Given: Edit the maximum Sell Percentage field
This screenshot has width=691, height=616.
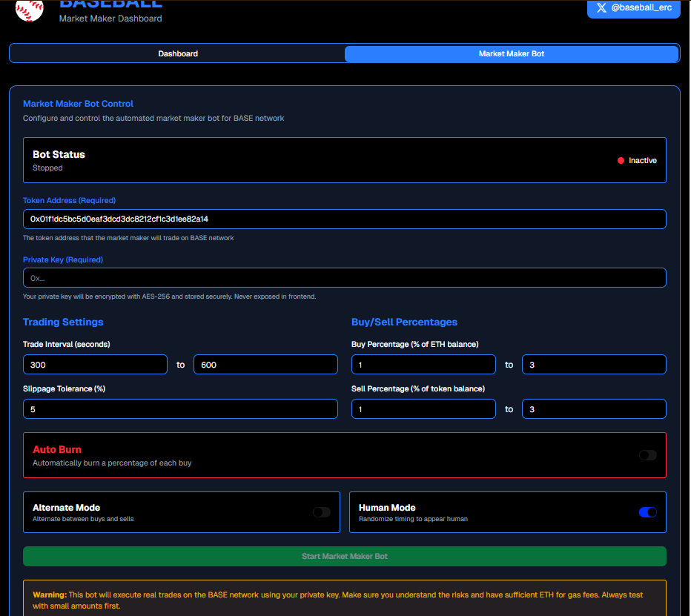Looking at the screenshot, I should click(x=594, y=409).
